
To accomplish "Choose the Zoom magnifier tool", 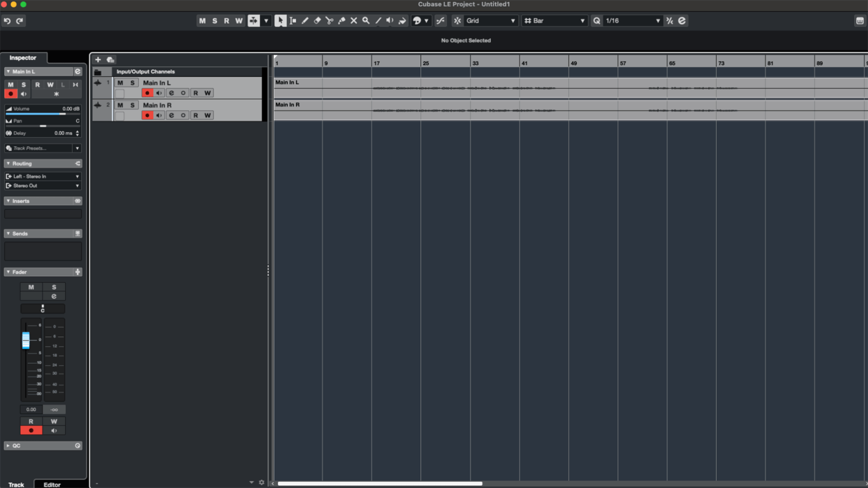I will pos(366,21).
